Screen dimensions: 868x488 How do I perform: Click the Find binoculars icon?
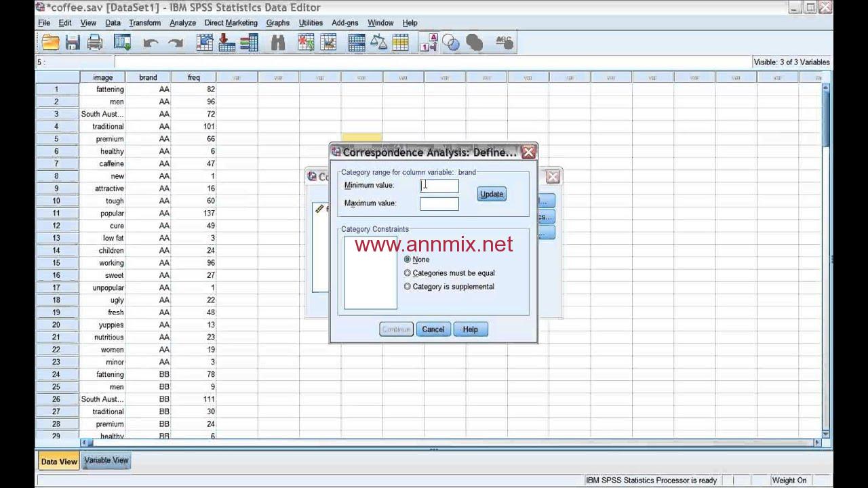pyautogui.click(x=278, y=43)
